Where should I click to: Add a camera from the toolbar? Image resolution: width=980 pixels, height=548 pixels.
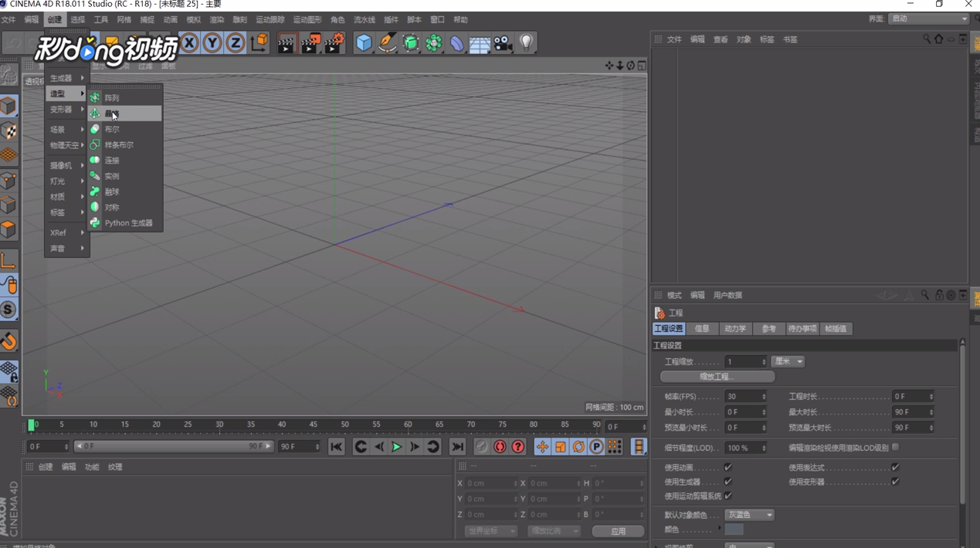[x=503, y=43]
